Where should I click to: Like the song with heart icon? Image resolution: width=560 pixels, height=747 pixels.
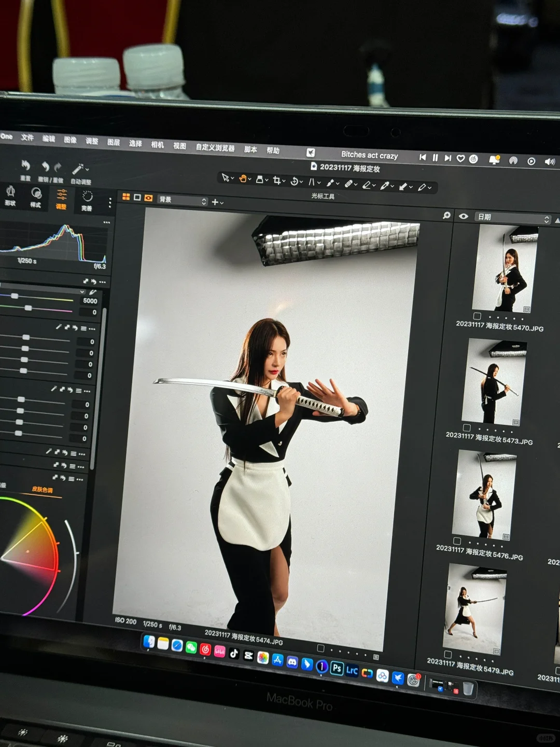(460, 159)
